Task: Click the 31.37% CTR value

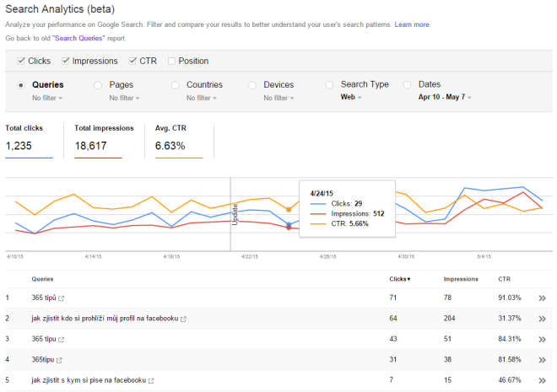Action: (510, 318)
